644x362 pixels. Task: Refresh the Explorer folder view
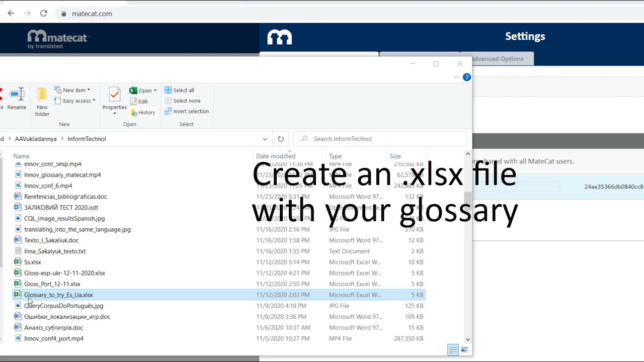[x=281, y=139]
